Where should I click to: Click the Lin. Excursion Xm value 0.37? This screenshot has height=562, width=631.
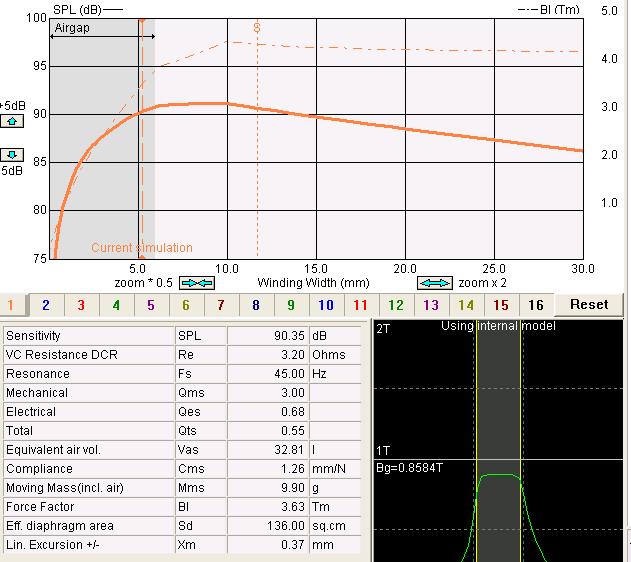(268, 545)
